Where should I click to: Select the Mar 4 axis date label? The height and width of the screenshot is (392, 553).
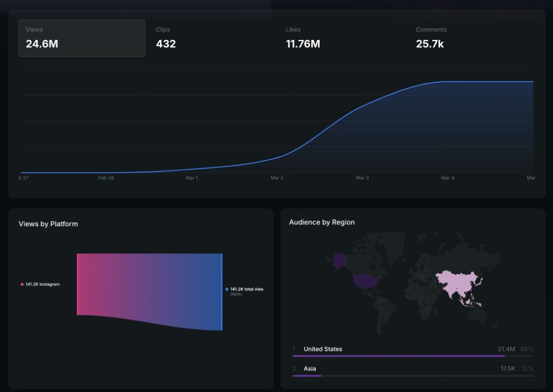pos(448,178)
